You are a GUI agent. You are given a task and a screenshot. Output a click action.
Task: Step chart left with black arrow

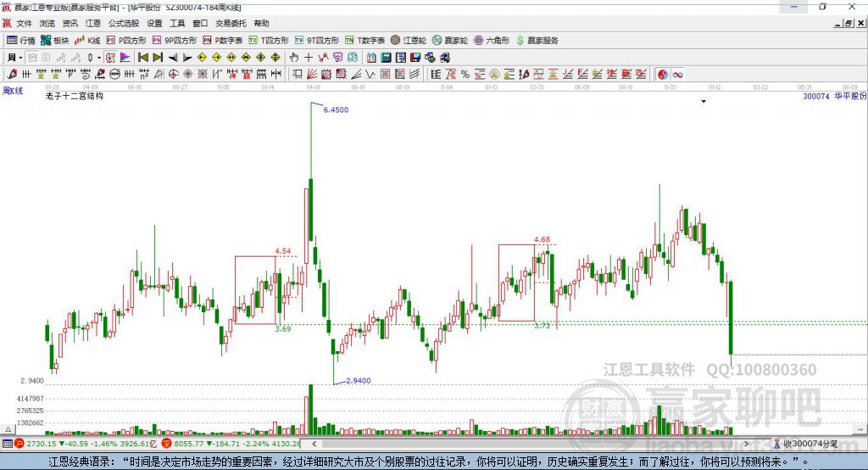coord(173,58)
